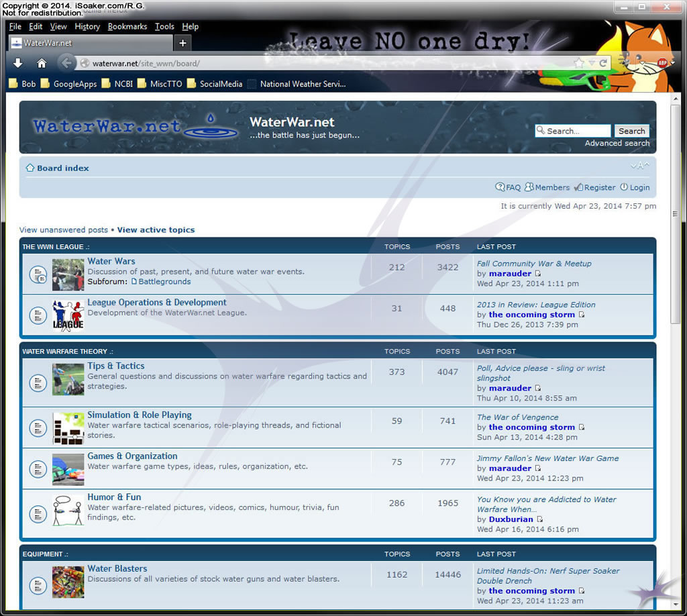The width and height of the screenshot is (687, 616).
Task: Reload the page with the refresh icon
Action: [603, 63]
